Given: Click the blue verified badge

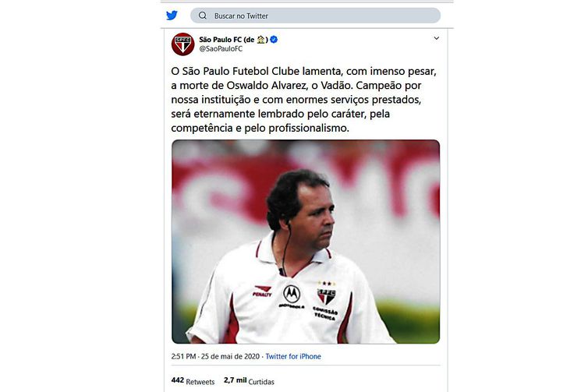Looking at the screenshot, I should pos(274,39).
